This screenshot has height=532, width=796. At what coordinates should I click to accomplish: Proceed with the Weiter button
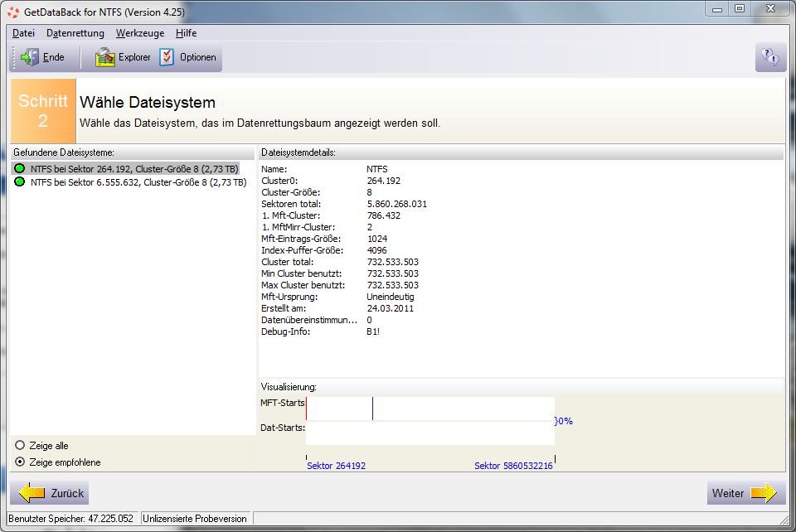tap(746, 492)
